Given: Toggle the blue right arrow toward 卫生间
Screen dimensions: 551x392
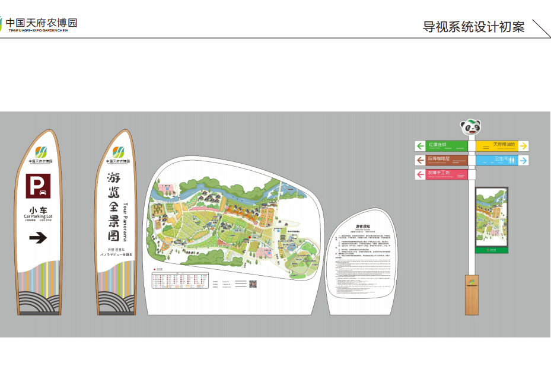Looking at the screenshot, I should (523, 160).
